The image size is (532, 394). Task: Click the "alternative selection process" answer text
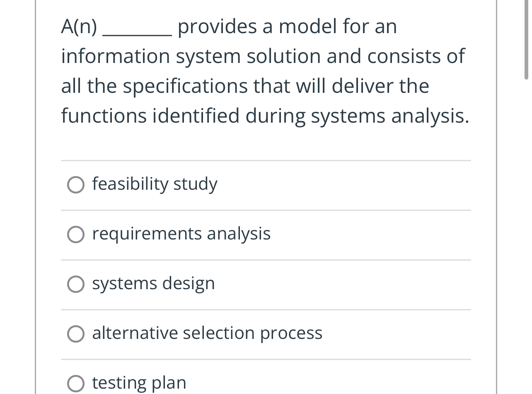point(207,333)
